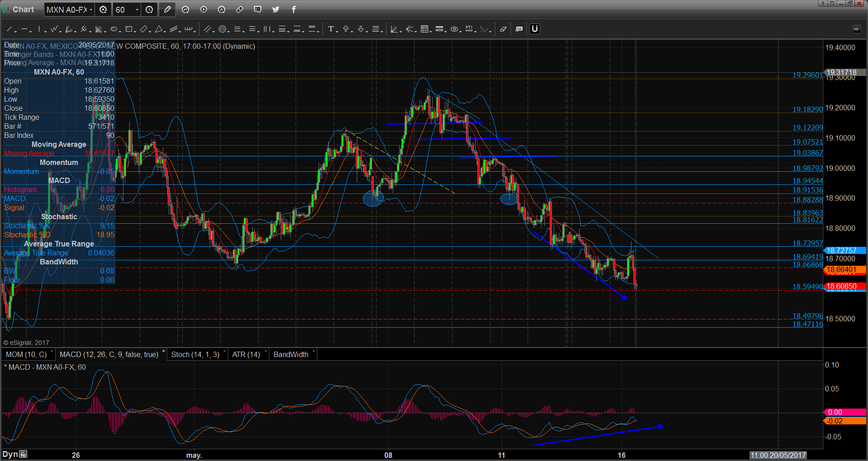868x461 pixels.
Task: Open the time template clock icon
Action: click(149, 9)
